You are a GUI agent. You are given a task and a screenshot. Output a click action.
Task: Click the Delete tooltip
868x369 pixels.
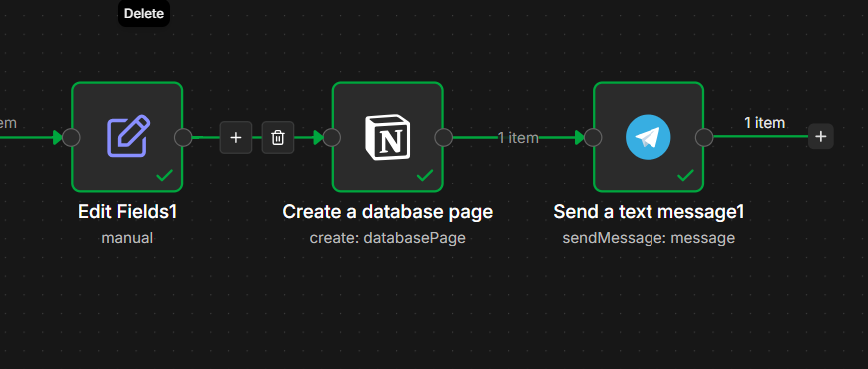coord(144,13)
